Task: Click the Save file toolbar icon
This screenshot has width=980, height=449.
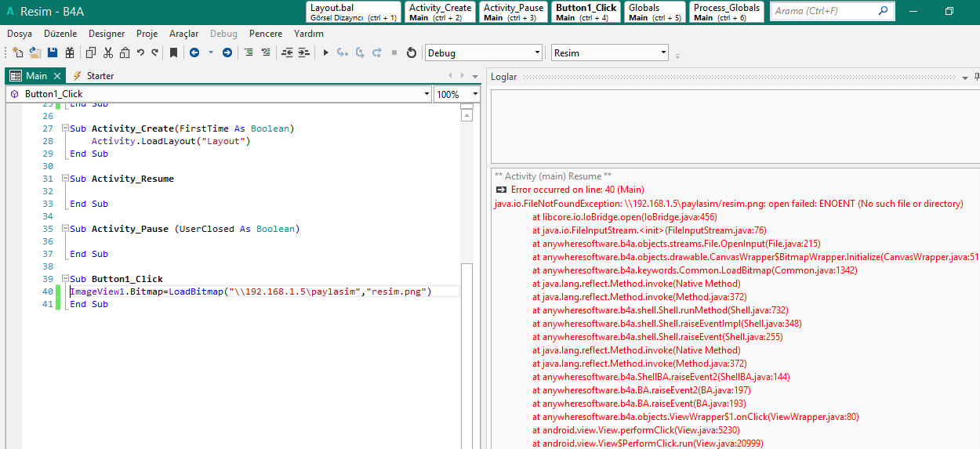Action: (x=53, y=53)
